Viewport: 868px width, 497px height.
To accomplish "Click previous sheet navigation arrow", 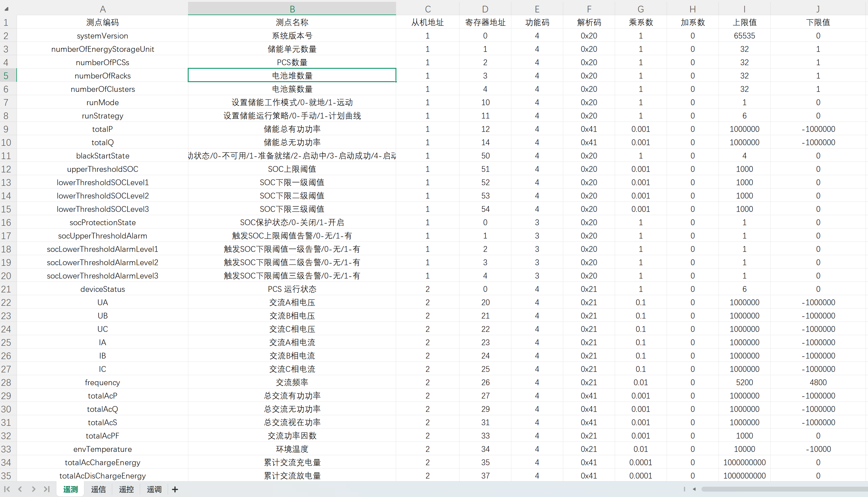I will pos(20,489).
